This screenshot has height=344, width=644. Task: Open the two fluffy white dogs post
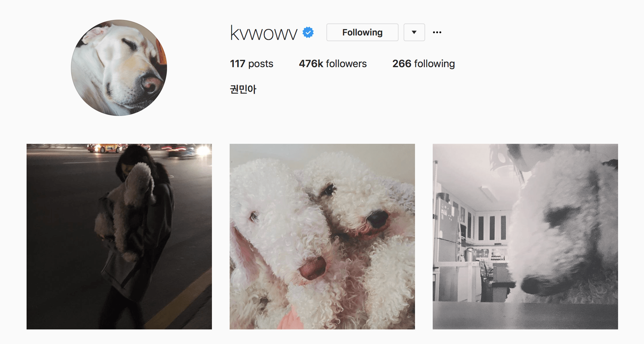[x=322, y=237]
